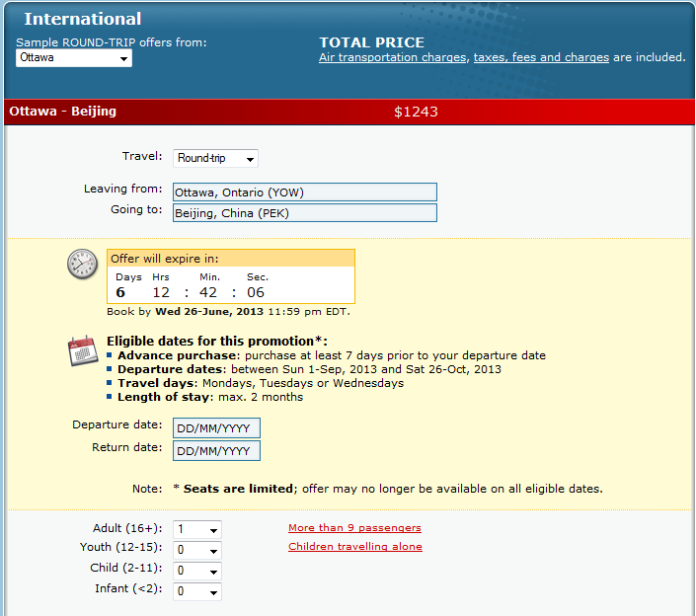696x616 pixels.
Task: Follow the More than 9 passengers link
Action: 354,528
